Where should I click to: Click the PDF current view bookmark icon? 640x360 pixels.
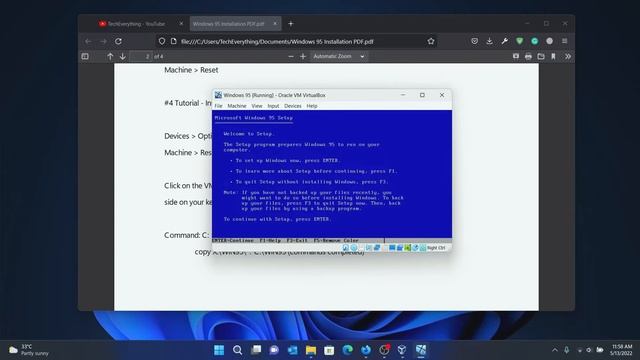click(553, 56)
